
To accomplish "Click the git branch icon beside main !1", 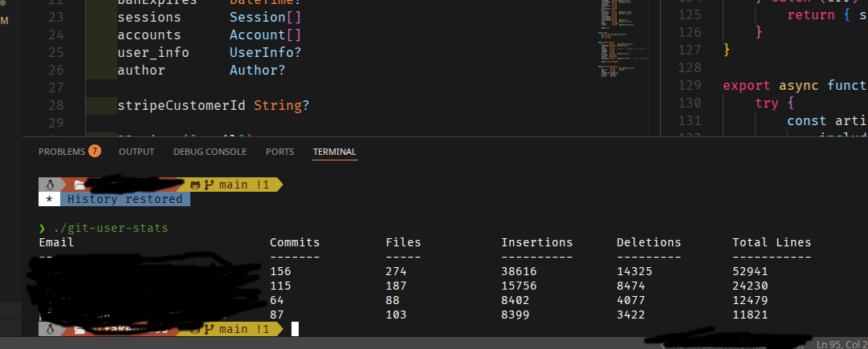I will tap(209, 185).
